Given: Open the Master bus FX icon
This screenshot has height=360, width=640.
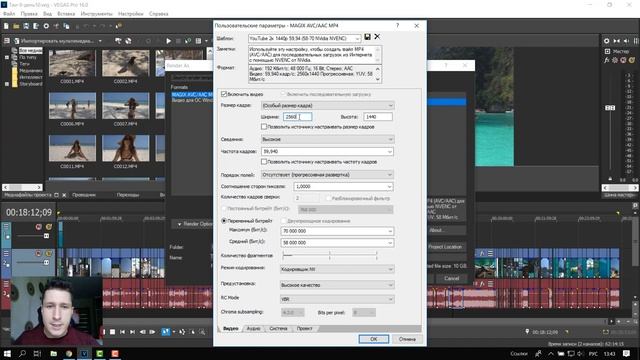Looking at the screenshot, I should pyautogui.click(x=607, y=60).
